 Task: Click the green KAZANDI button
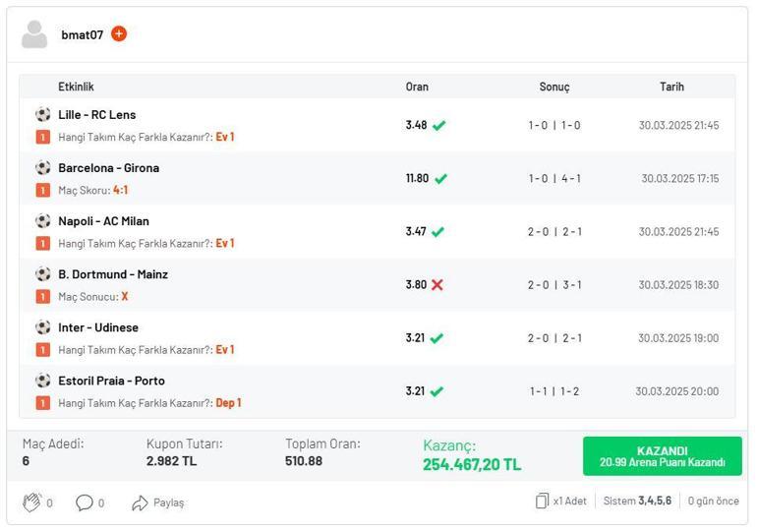[662, 456]
